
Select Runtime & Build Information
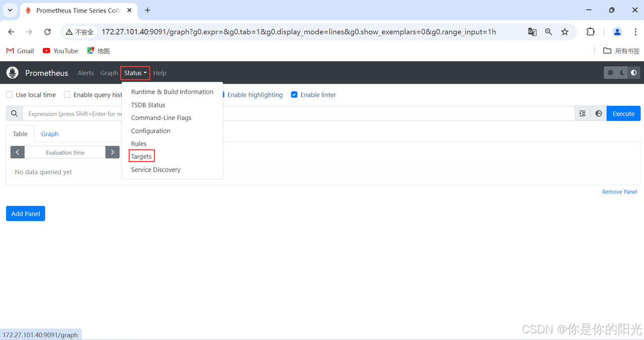172,92
